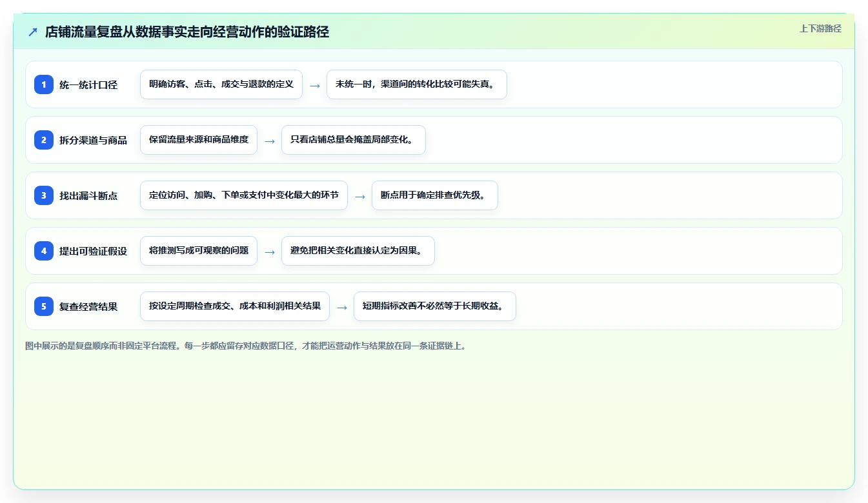Click the box 按设定周期检查成交、成本和利润相关结果

coord(235,306)
